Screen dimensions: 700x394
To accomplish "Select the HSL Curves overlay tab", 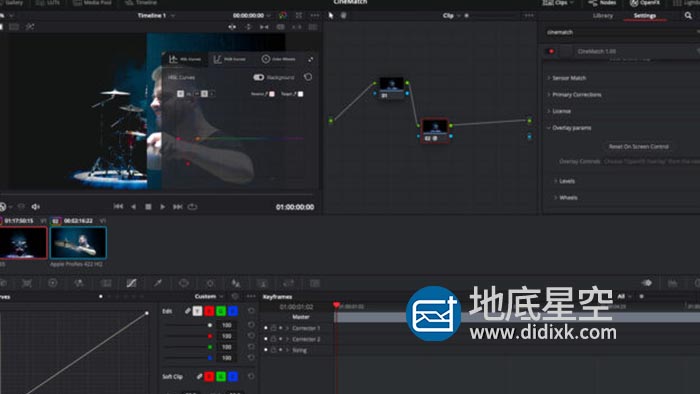I will [185, 59].
